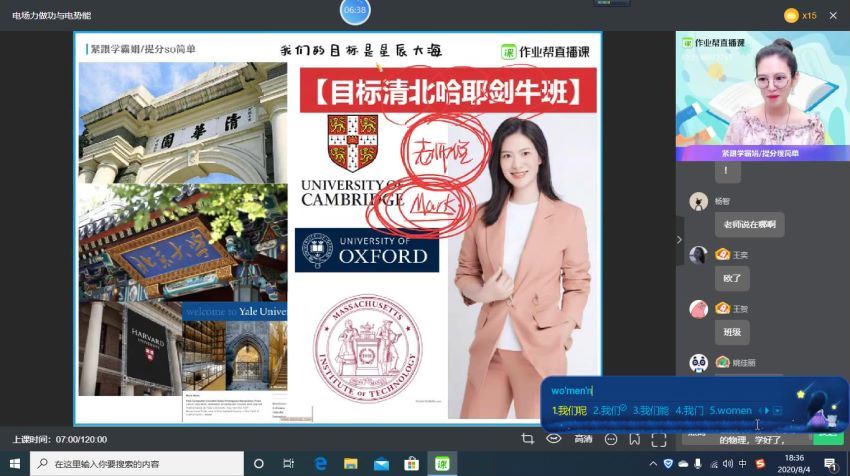
Task: Close the live class window
Action: pyautogui.click(x=833, y=16)
